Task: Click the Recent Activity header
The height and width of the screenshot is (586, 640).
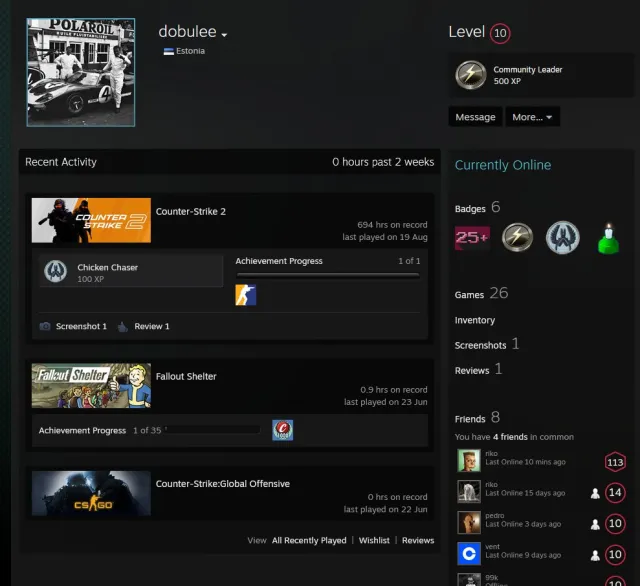Action: (x=61, y=162)
